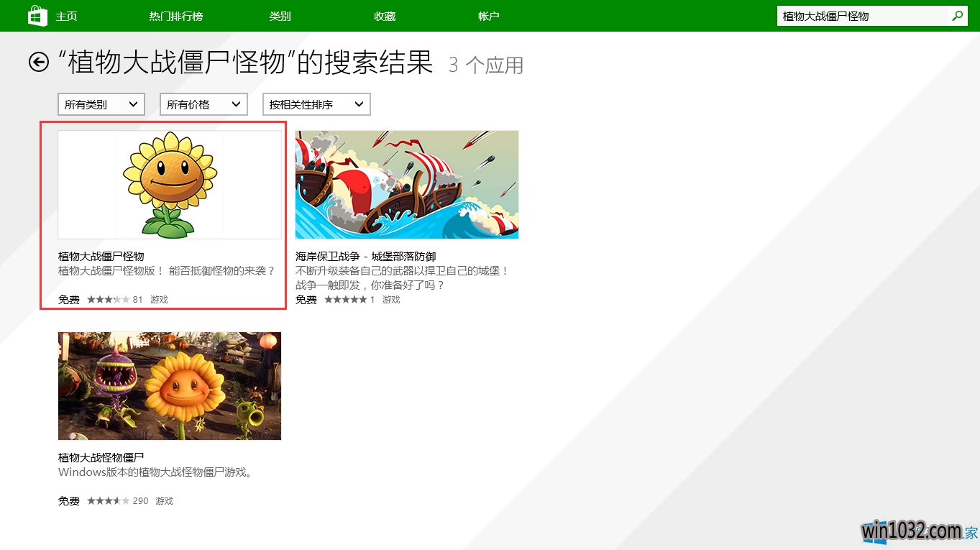Go back using the circled arrow icon
Viewport: 980px width, 550px height.
(39, 63)
